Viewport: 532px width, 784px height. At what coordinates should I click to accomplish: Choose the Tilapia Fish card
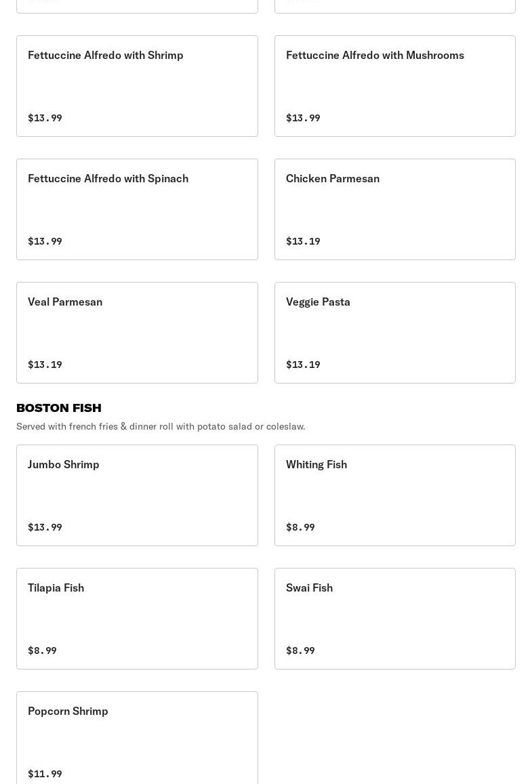pos(137,619)
